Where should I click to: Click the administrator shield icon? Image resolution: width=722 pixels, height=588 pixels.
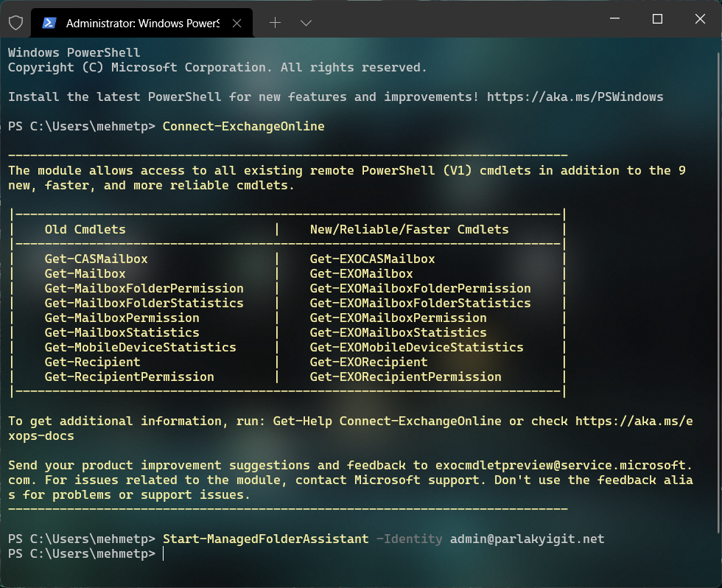pos(15,23)
